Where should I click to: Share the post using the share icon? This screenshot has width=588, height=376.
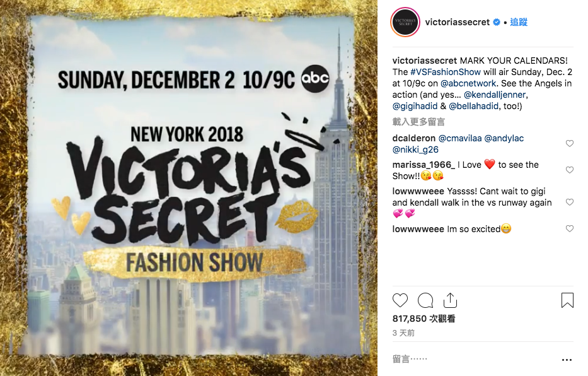pyautogui.click(x=450, y=300)
